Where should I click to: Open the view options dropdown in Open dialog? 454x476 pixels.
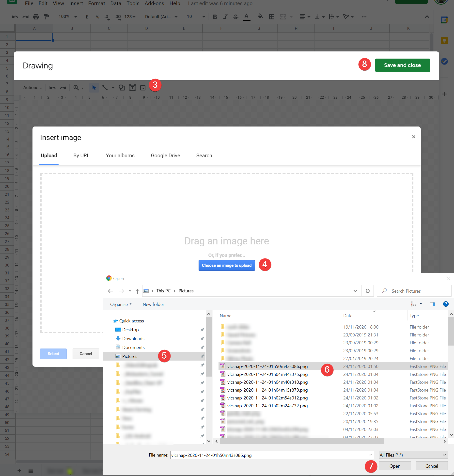click(421, 304)
